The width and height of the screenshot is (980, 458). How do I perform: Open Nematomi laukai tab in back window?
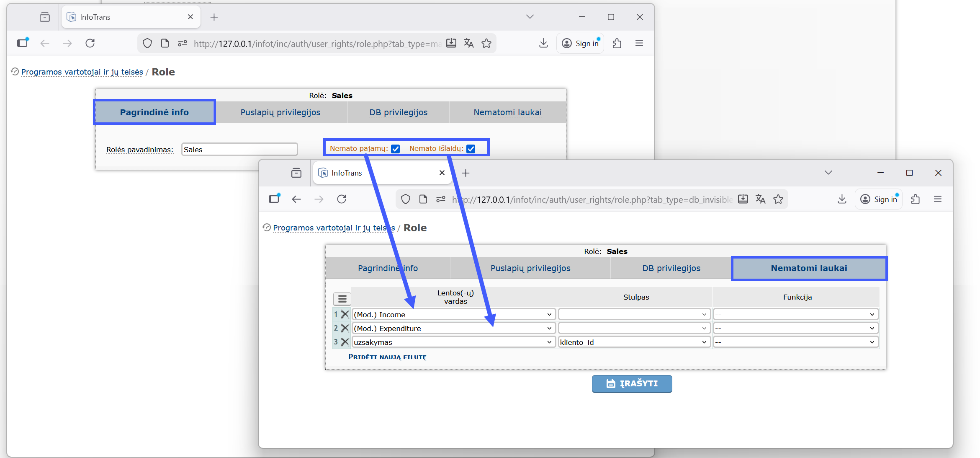[x=508, y=112]
